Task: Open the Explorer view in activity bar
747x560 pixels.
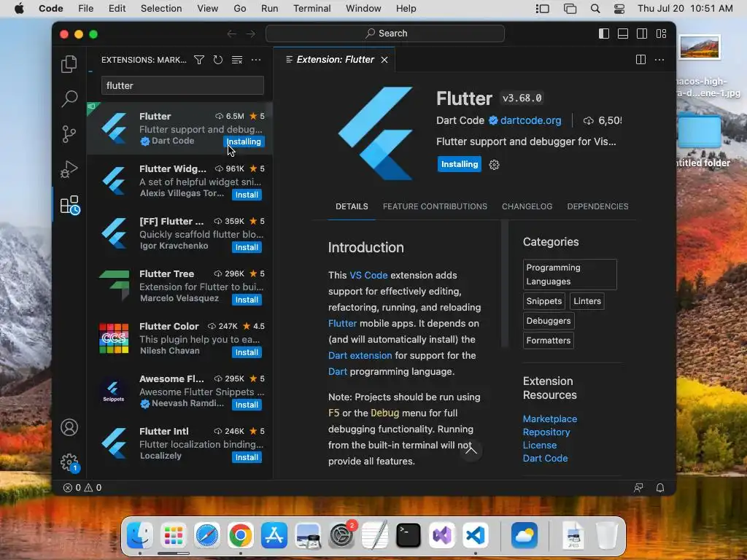Action: [x=69, y=64]
